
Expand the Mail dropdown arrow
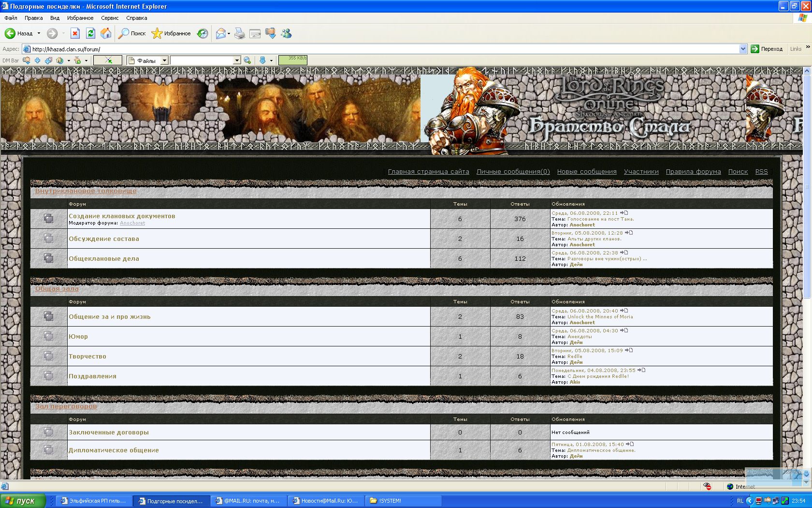click(229, 33)
